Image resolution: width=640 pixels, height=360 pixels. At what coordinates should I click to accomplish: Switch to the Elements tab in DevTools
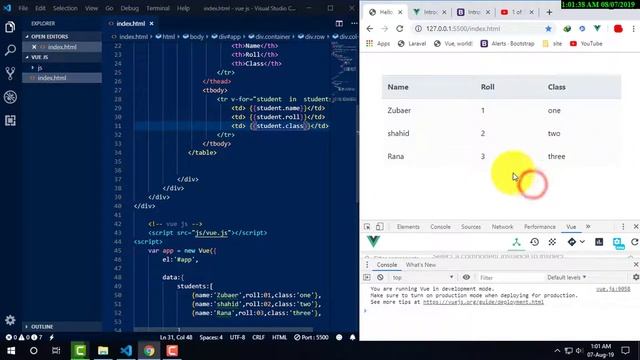(x=408, y=227)
